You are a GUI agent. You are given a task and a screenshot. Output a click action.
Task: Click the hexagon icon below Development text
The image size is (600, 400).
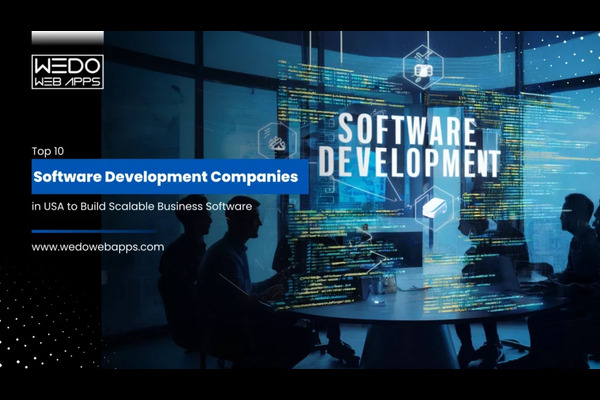point(436,208)
